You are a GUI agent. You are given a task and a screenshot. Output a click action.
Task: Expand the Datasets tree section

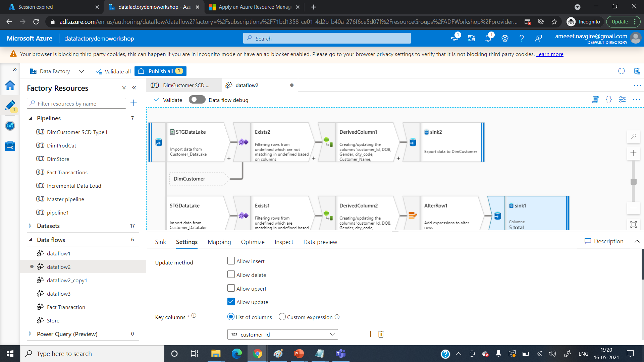[30, 226]
